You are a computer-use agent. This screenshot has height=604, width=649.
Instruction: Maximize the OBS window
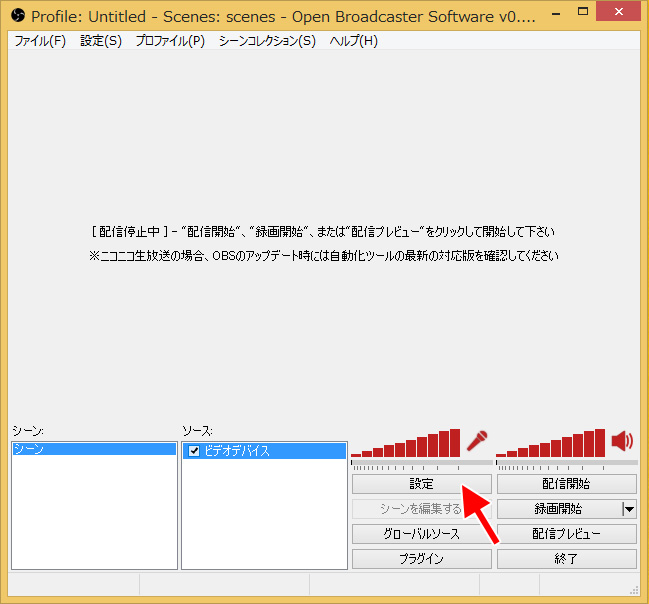click(583, 12)
